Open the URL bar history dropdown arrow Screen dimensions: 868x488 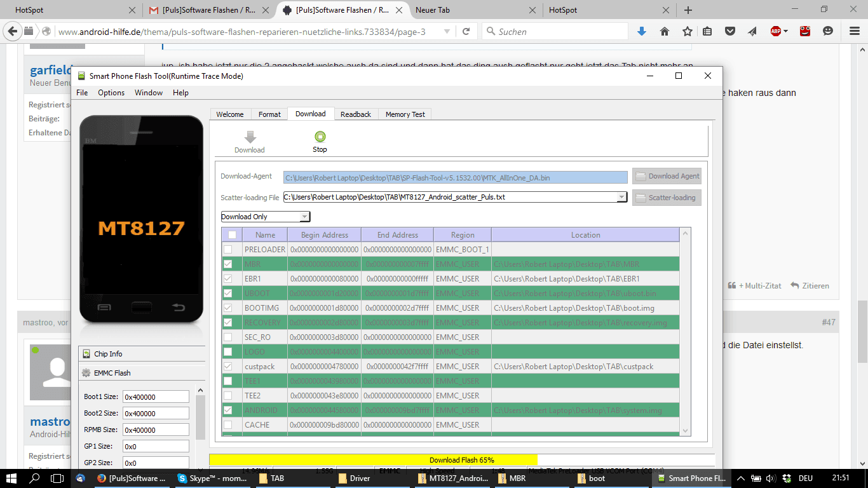(x=447, y=31)
